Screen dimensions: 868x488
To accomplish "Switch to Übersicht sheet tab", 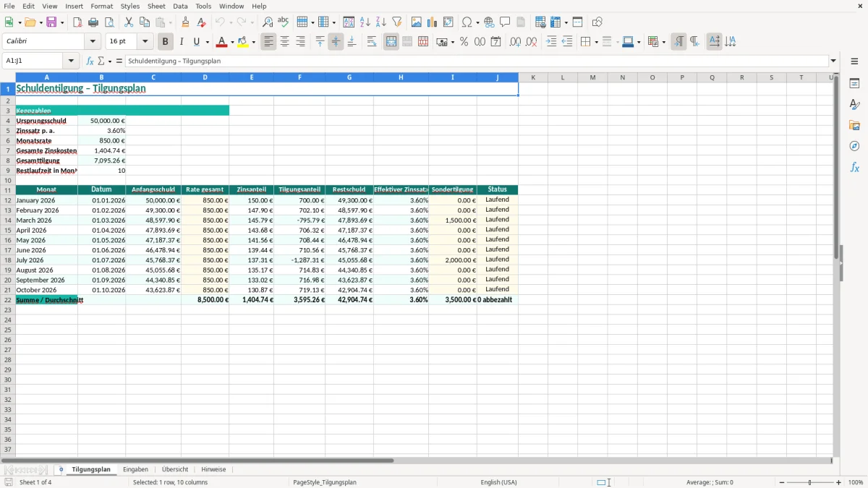I will [x=175, y=469].
